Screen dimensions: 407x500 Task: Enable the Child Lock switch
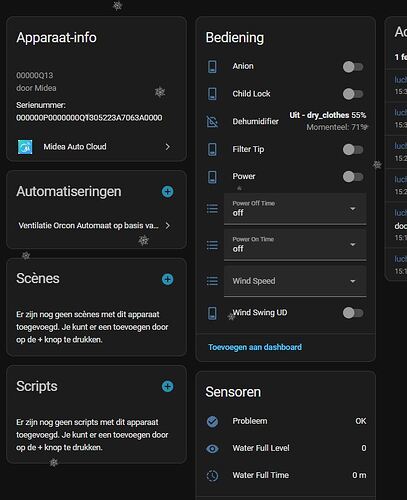pyautogui.click(x=353, y=94)
